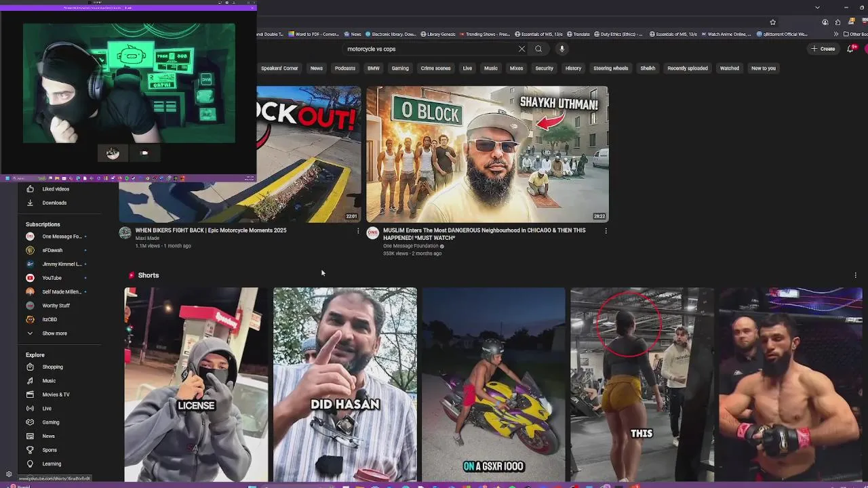Click the magnifier search button
Screen dimensions: 868x488
(538, 49)
